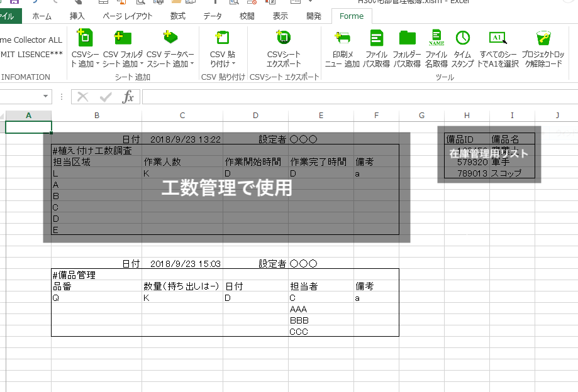The width and height of the screenshot is (578, 392).
Task: Click the cell containing CCC
Action: coord(321,332)
